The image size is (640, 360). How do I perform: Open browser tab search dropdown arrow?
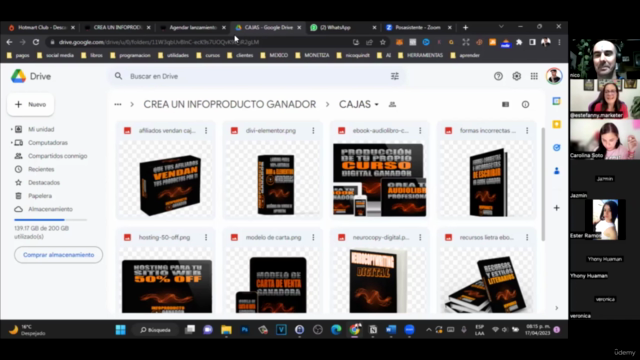coord(501,27)
